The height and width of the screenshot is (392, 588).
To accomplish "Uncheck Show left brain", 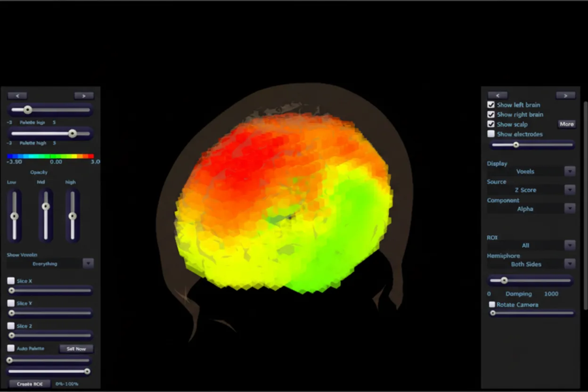I will click(x=491, y=105).
